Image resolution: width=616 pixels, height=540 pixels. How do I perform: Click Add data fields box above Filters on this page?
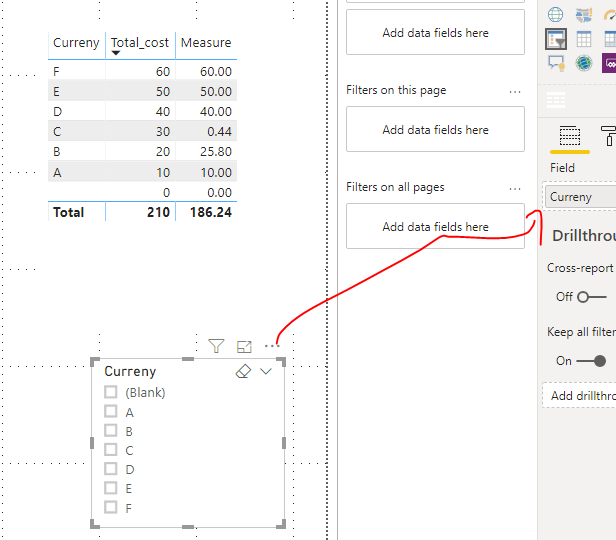pyautogui.click(x=435, y=32)
